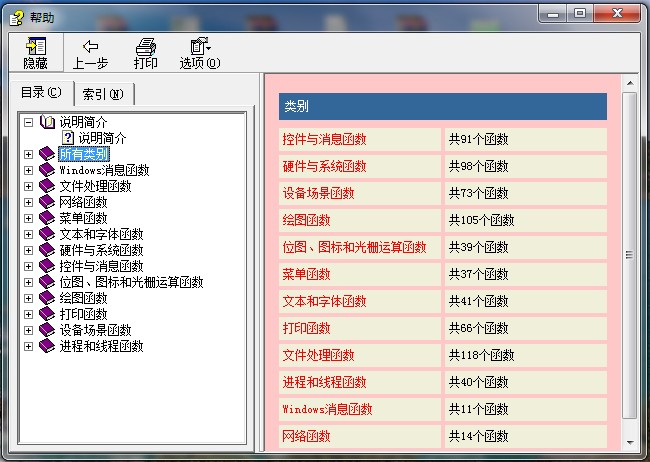Viewport: 650px width, 462px height.
Task: Click the book icon beside 控件与消息函数 in tree
Action: [47, 266]
